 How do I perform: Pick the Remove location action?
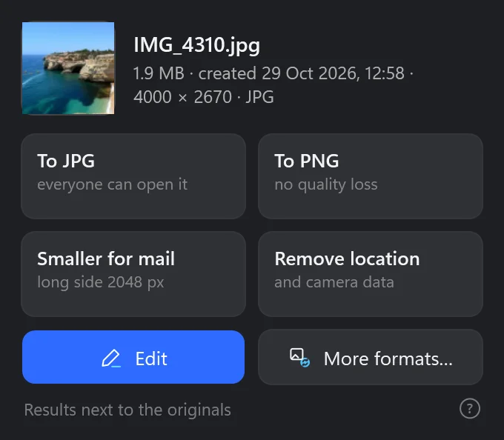(x=371, y=274)
